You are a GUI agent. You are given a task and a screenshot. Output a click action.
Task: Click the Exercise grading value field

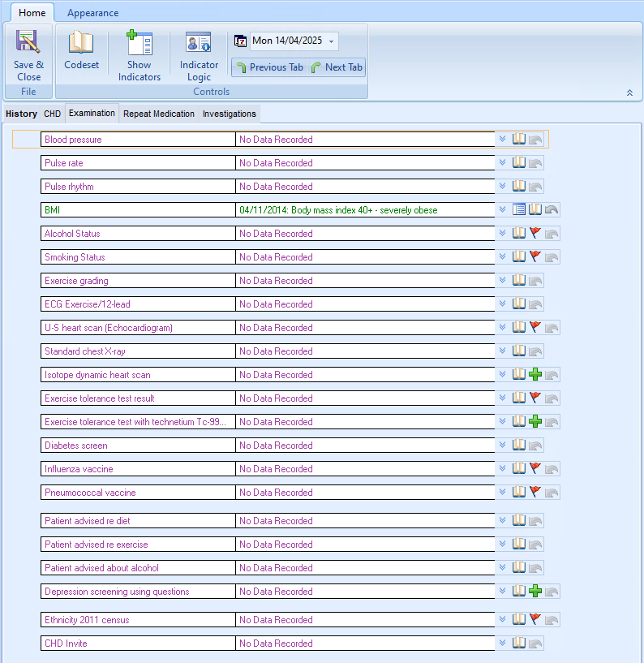(x=365, y=281)
